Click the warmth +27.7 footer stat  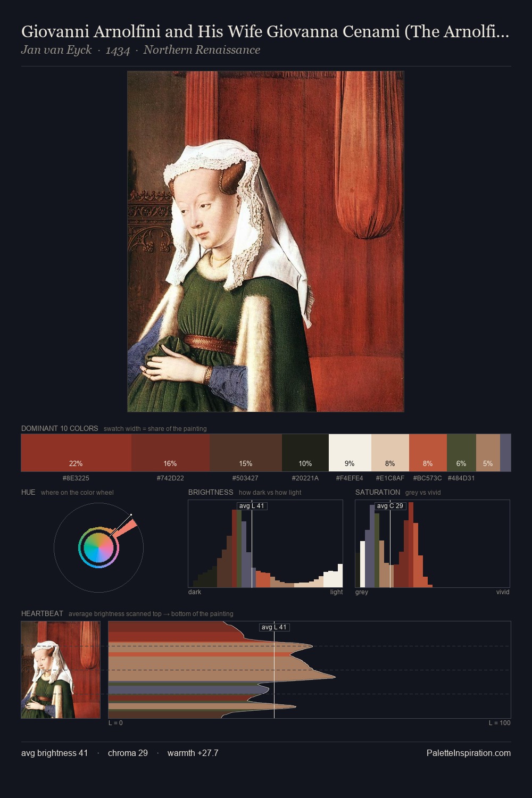coord(193,753)
